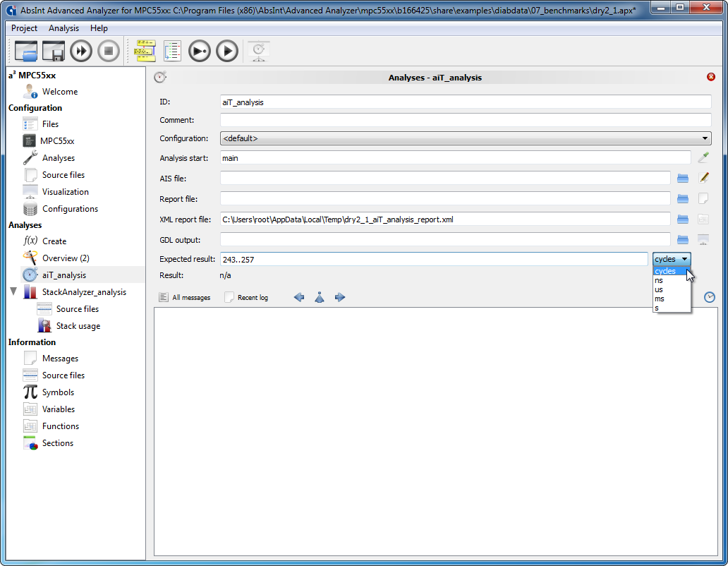Click the ID input field

point(466,102)
